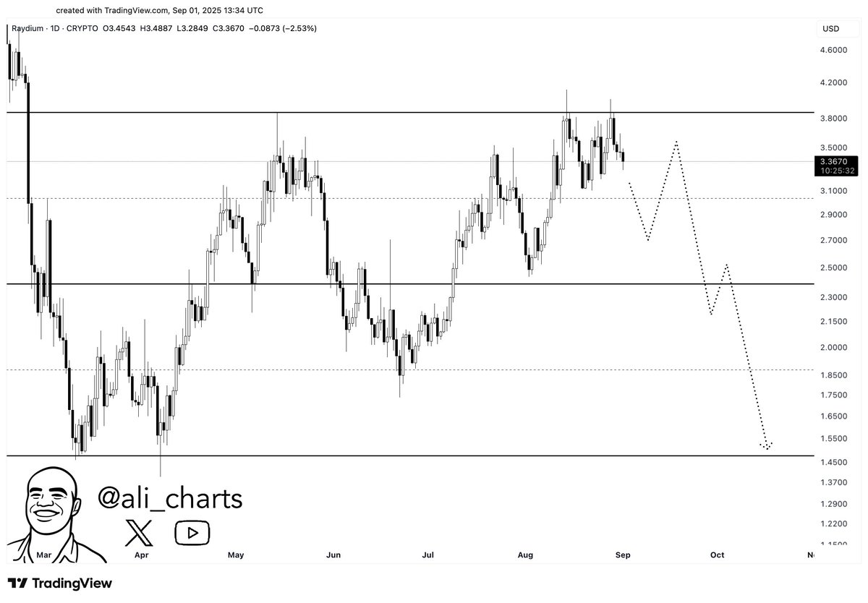Viewport: 868px width, 603px height.
Task: Click the Raydium symbol title
Action: [34, 28]
